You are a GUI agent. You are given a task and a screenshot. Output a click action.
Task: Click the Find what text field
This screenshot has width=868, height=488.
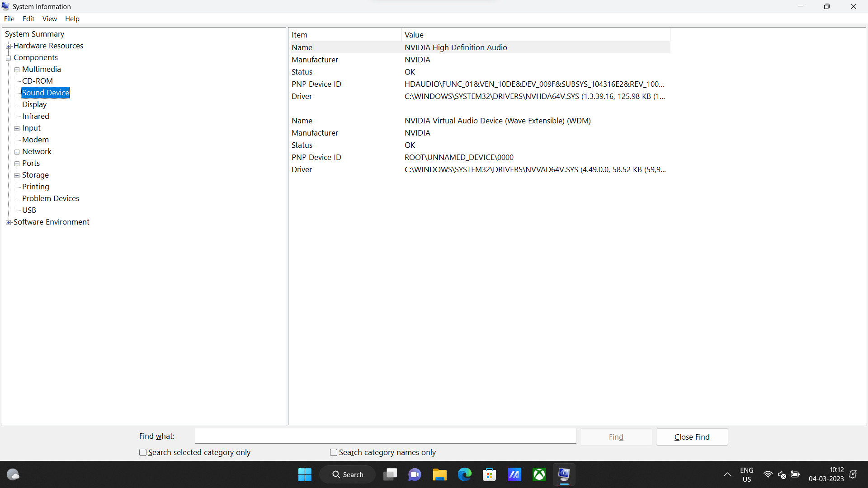click(385, 436)
